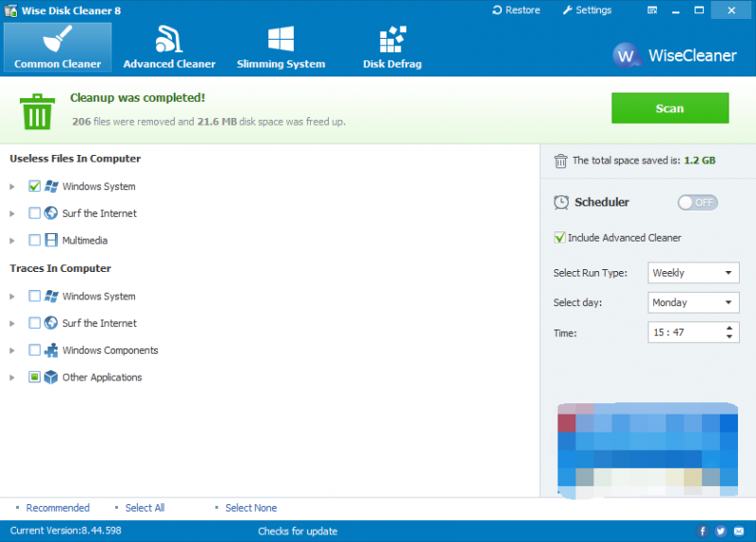This screenshot has width=756, height=542.
Task: Minimize the Wise Disk Cleaner window
Action: pyautogui.click(x=676, y=10)
